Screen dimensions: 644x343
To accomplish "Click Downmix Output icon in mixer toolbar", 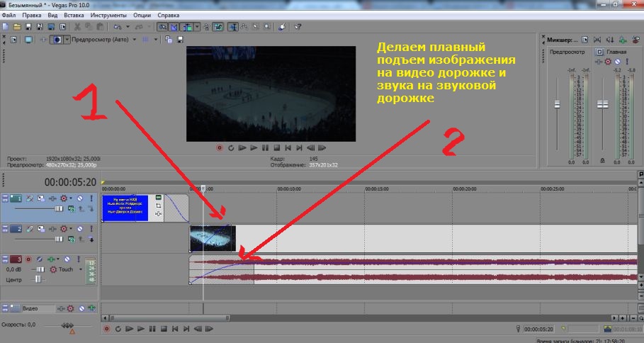I will [597, 40].
